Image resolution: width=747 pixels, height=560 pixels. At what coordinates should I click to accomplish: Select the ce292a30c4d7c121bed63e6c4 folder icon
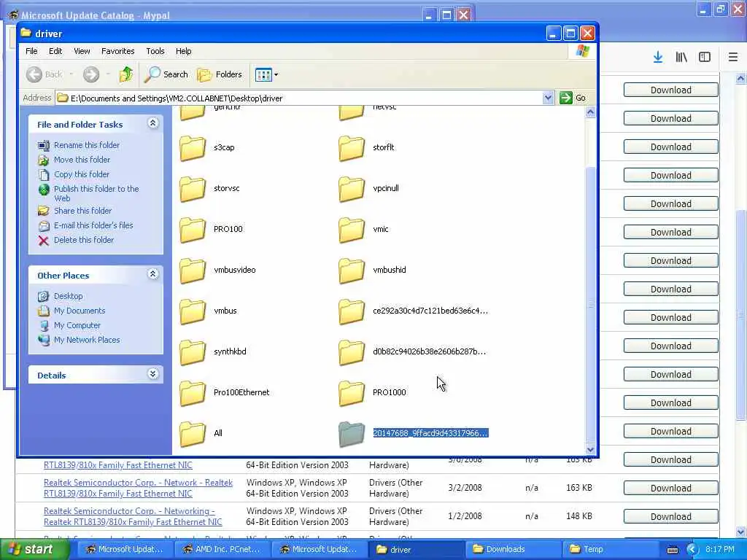coord(352,311)
